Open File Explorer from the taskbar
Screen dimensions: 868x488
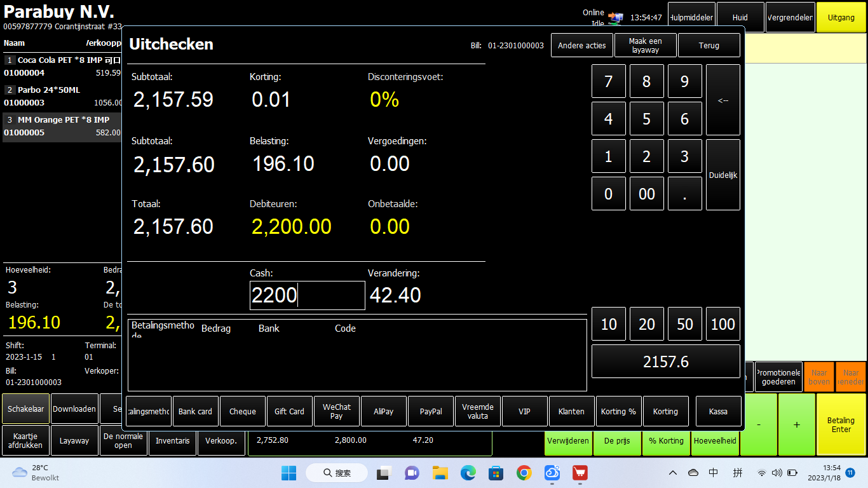point(440,473)
